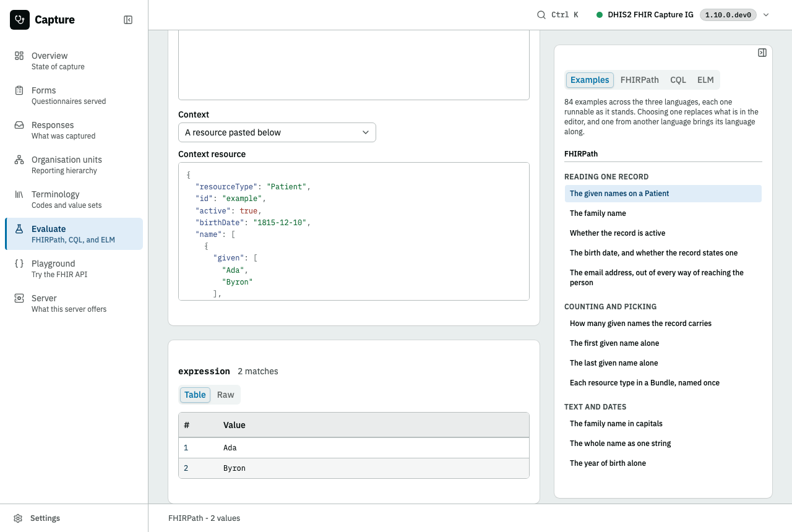Click the search magnifier icon

point(541,15)
